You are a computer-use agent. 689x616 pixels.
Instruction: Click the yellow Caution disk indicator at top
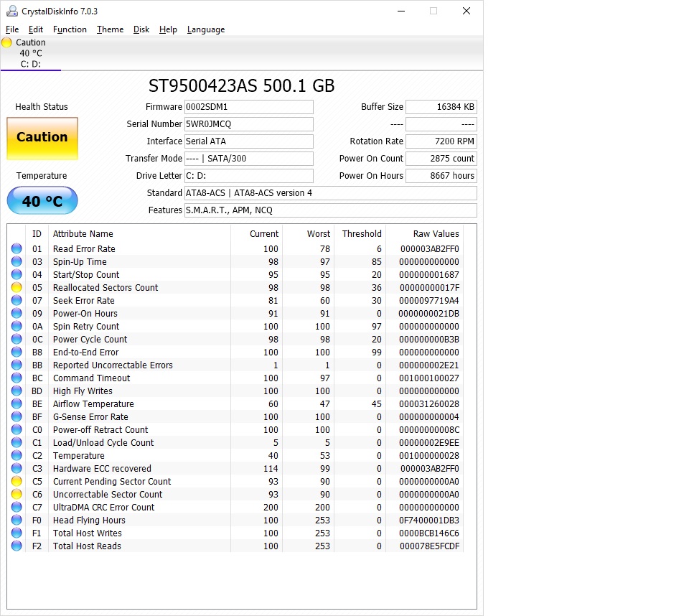pyautogui.click(x=6, y=42)
